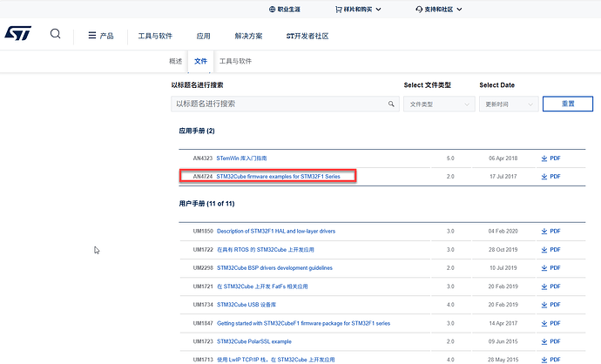Open AN4724 STM32Cube firmware examples link

click(278, 177)
